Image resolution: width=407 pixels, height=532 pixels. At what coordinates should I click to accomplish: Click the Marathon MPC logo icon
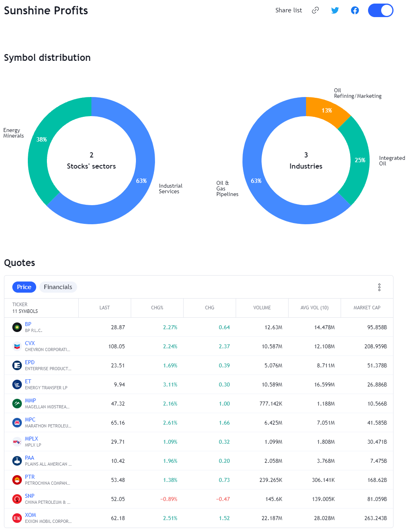coord(17,423)
